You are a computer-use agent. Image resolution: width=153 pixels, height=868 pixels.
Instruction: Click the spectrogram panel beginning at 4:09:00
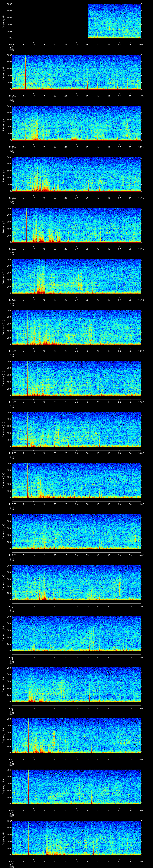[77, 21]
